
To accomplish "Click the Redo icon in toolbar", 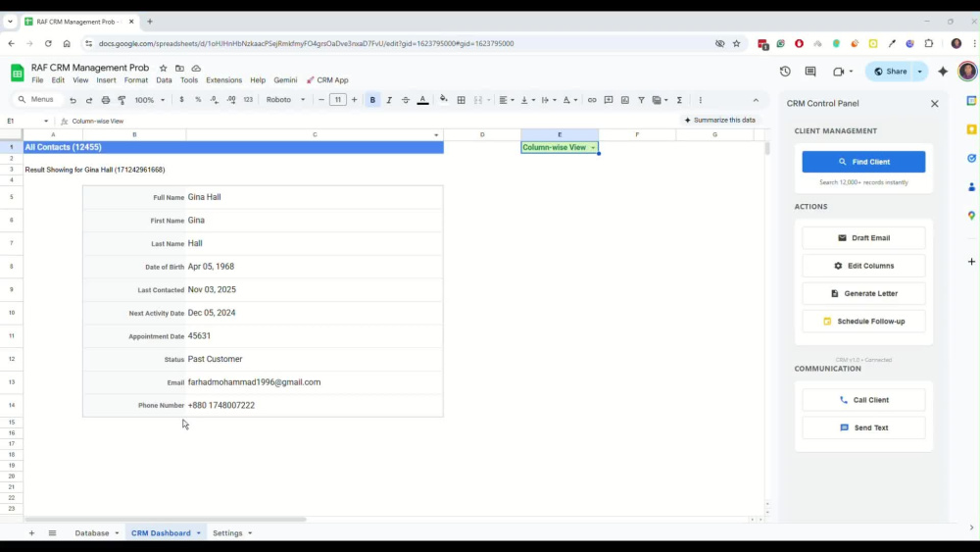I will pos(89,100).
